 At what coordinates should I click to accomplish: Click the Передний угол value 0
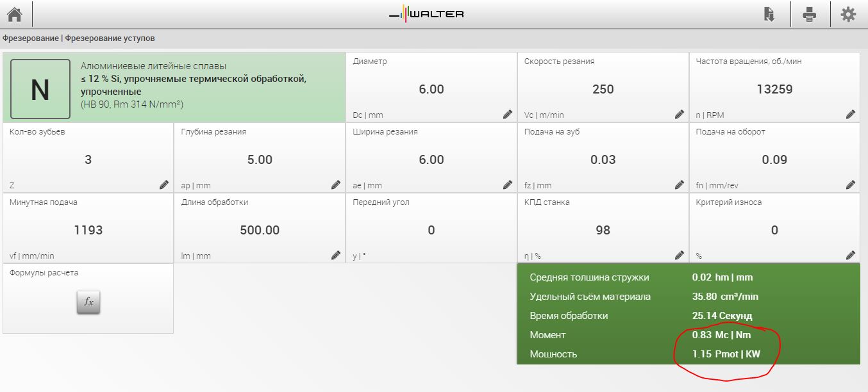[431, 230]
